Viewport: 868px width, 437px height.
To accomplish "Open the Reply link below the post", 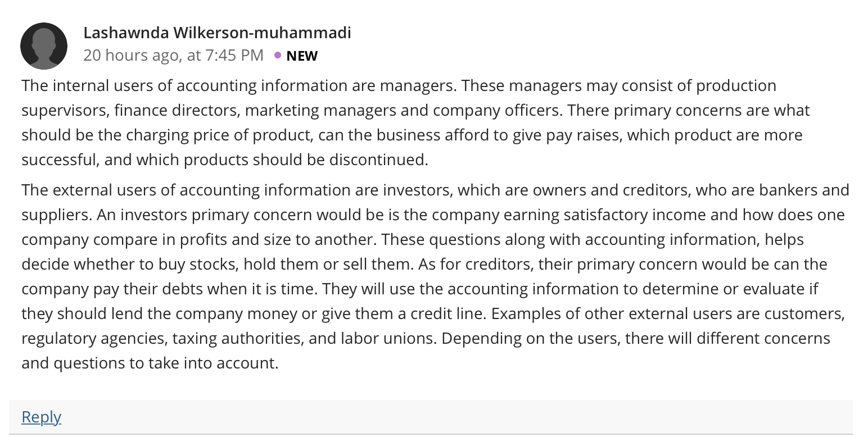I will coord(41,417).
